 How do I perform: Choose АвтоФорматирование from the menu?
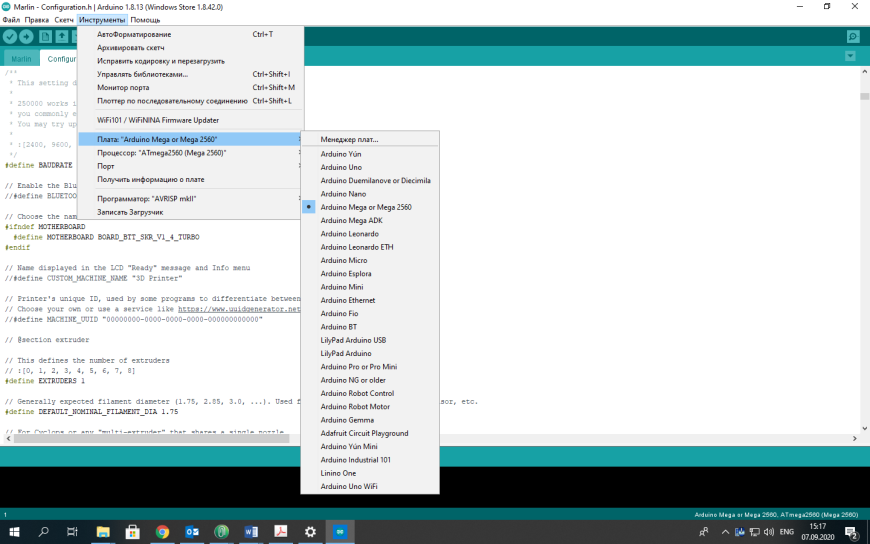click(x=190, y=34)
